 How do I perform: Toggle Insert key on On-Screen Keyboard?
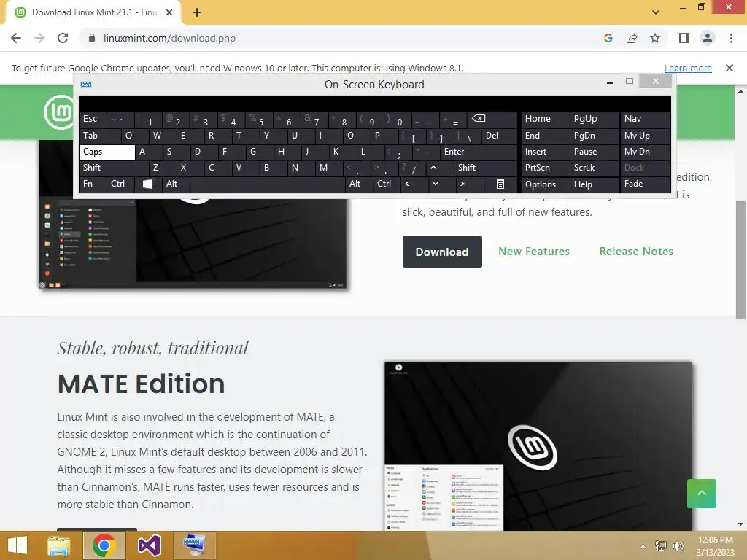point(545,152)
